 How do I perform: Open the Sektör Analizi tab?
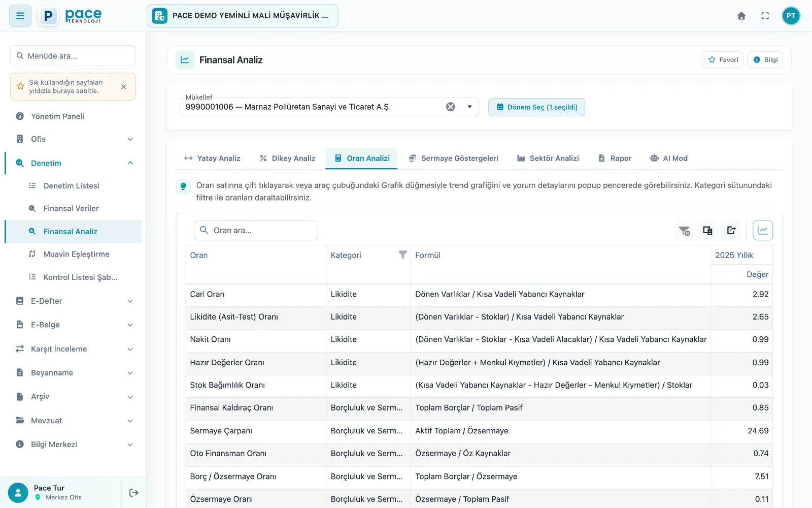pyautogui.click(x=548, y=158)
